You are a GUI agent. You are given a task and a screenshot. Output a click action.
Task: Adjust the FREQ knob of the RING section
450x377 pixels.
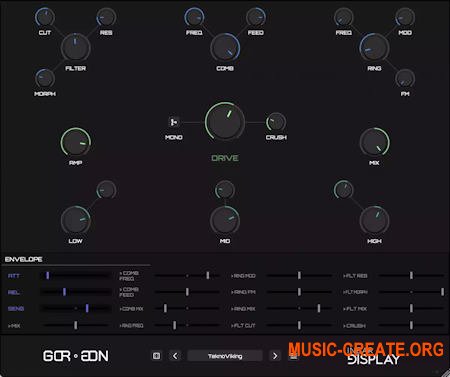point(344,17)
